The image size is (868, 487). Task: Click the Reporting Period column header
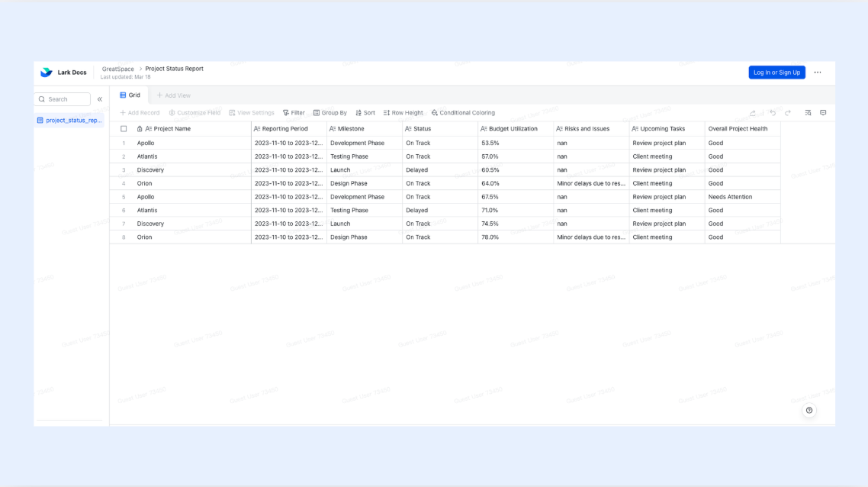[x=289, y=128]
